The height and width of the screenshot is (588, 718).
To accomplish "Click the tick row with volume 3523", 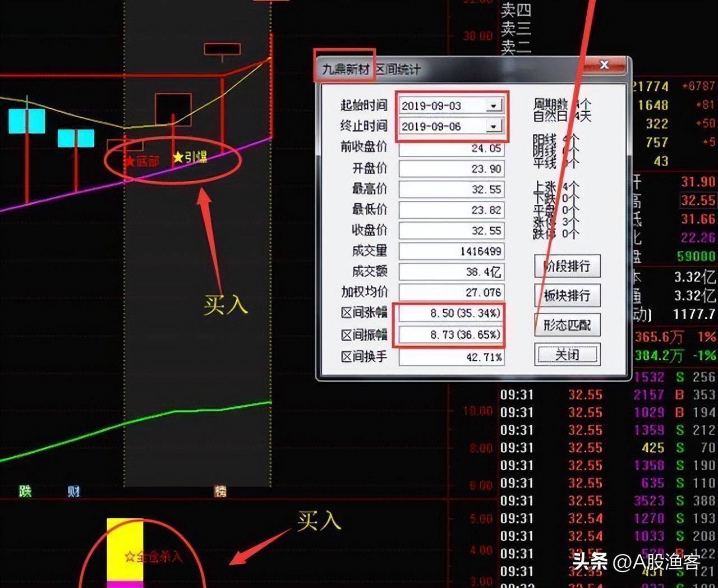I will click(x=608, y=500).
